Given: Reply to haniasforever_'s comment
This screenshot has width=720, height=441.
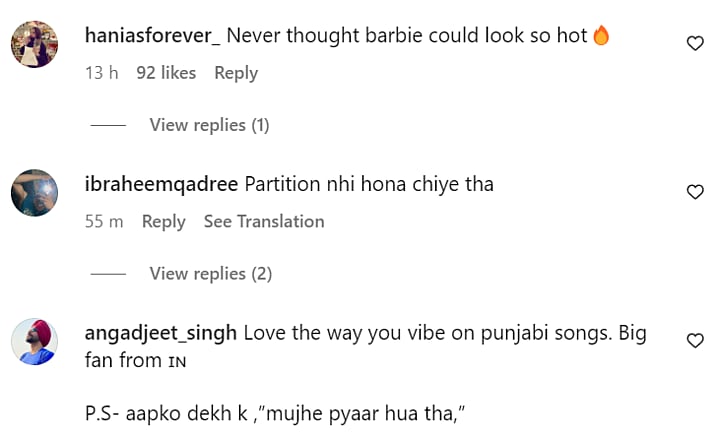Looking at the screenshot, I should pos(236,73).
